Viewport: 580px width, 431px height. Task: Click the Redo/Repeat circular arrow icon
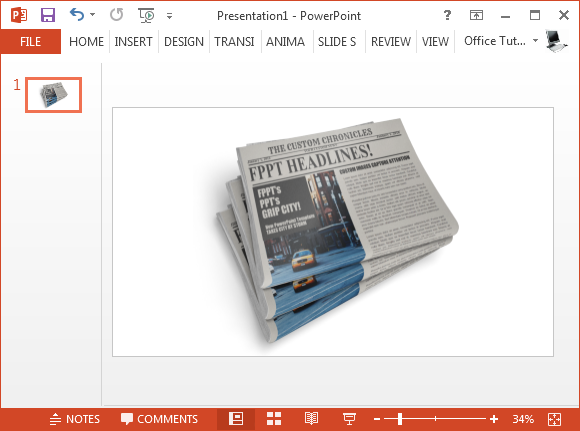coord(117,15)
